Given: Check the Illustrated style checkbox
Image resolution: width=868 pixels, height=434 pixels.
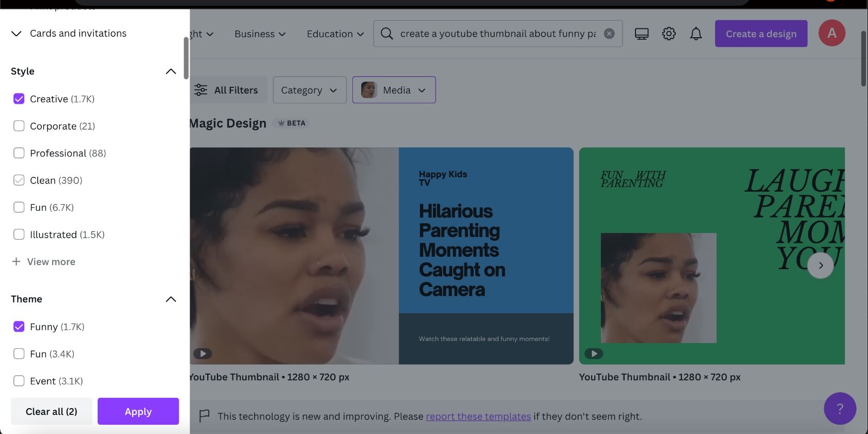Looking at the screenshot, I should pyautogui.click(x=19, y=235).
